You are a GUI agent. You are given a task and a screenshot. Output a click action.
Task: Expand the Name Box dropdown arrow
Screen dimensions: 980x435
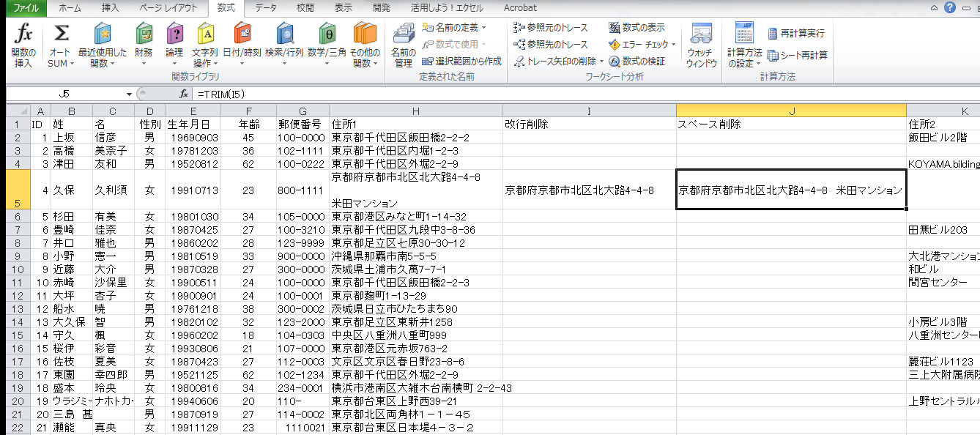(x=129, y=94)
